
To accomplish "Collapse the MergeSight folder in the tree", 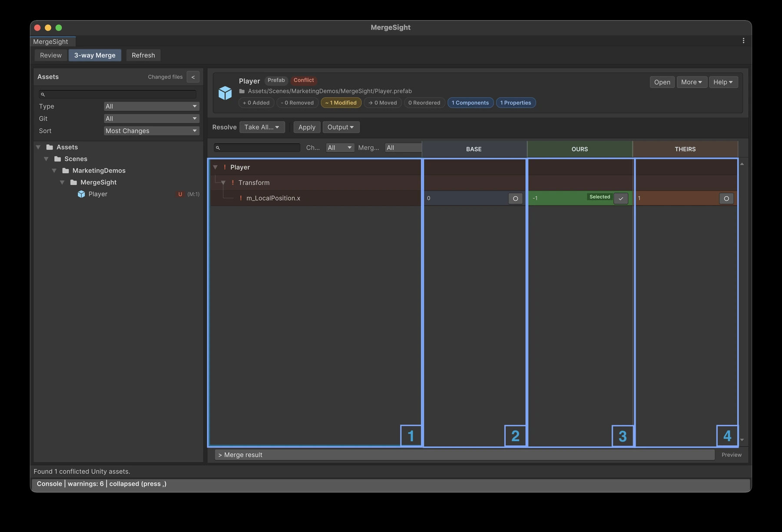I will pyautogui.click(x=62, y=182).
